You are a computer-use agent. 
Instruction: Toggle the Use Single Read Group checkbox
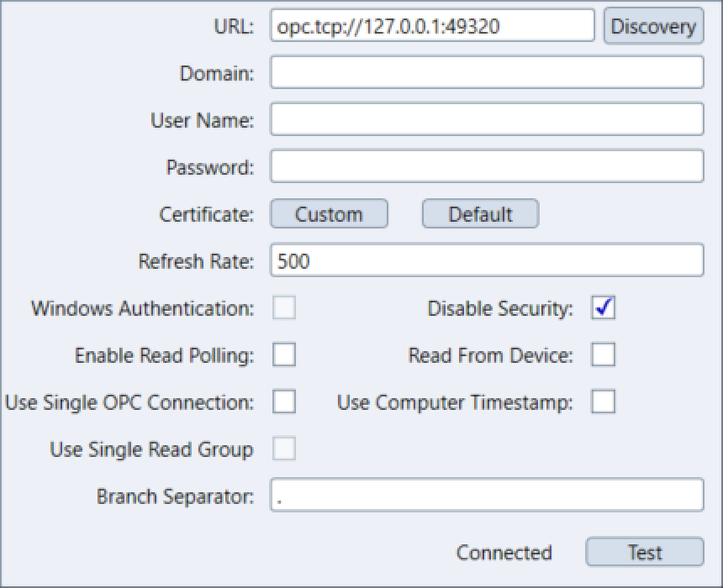click(x=284, y=449)
